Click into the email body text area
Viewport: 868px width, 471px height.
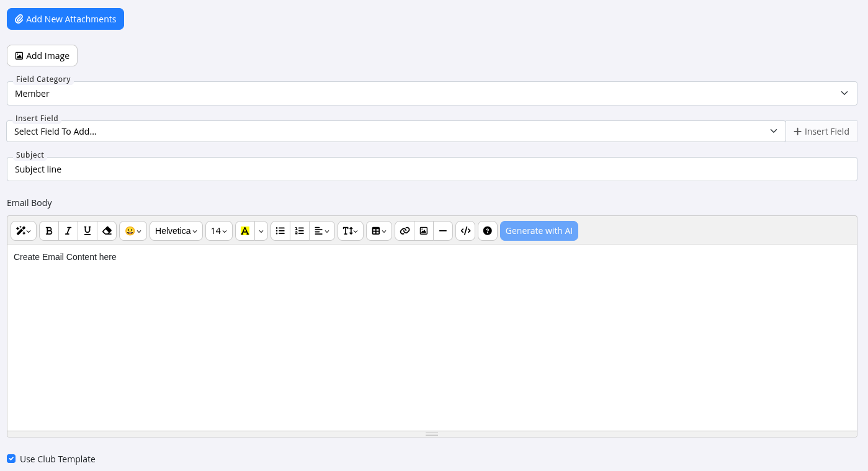(432, 338)
